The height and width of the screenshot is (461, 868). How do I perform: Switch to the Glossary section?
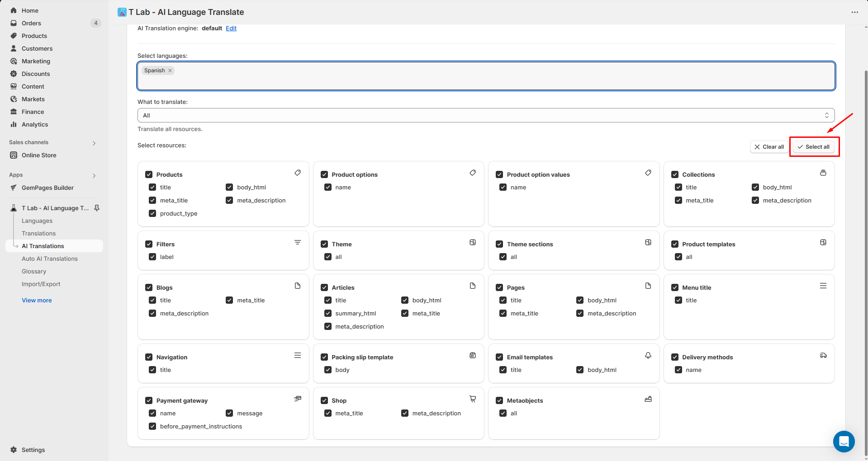click(34, 271)
